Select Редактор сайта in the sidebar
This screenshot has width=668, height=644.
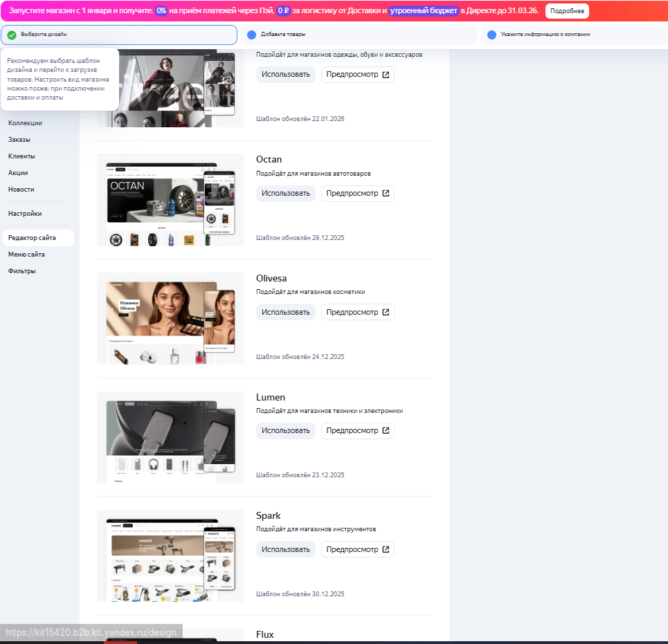(x=38, y=238)
